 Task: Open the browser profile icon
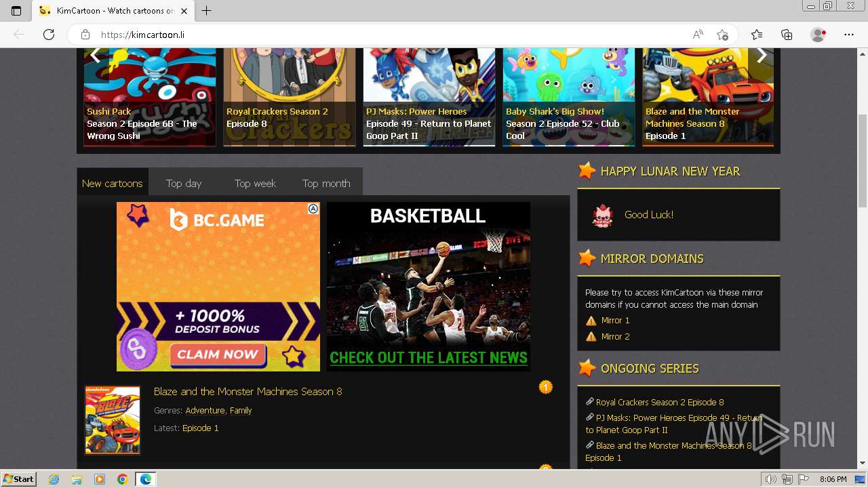click(x=818, y=35)
